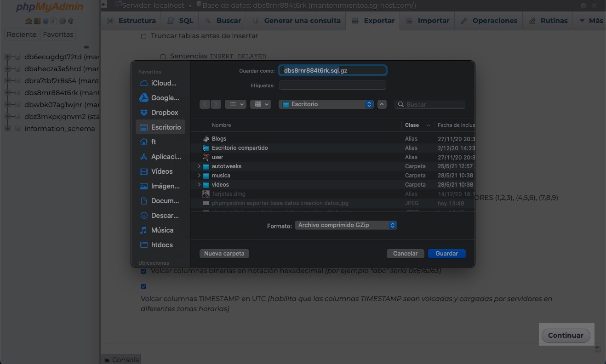The image size is (606, 364).
Task: Click the Etiquetas tags field
Action: point(332,85)
